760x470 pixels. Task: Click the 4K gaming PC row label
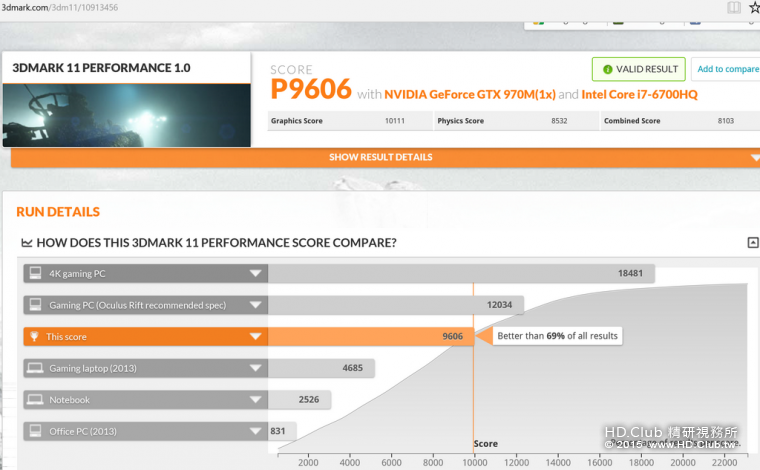coord(77,273)
